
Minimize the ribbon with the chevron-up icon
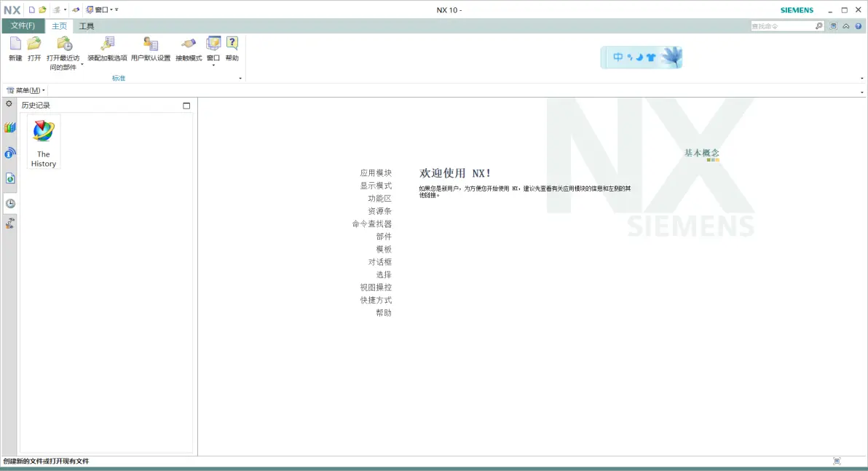[x=846, y=26]
